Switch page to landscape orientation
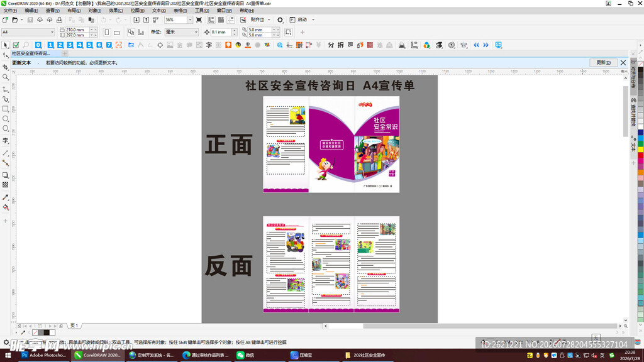The height and width of the screenshot is (362, 644). point(116,32)
